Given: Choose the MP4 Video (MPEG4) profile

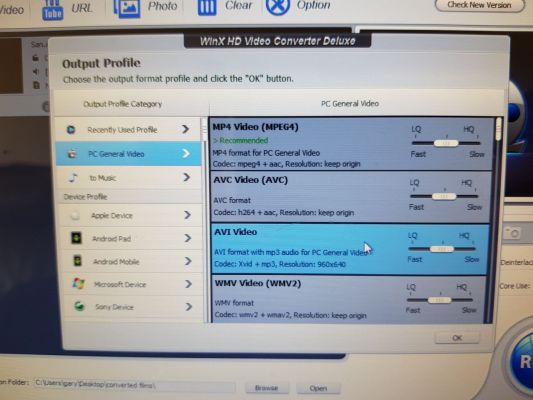Looking at the screenshot, I should coord(351,144).
